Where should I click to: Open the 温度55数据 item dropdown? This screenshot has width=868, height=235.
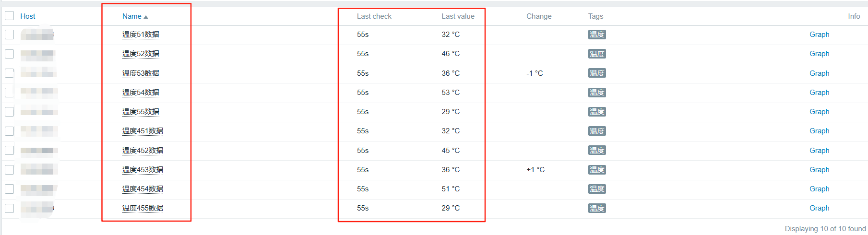coord(141,112)
